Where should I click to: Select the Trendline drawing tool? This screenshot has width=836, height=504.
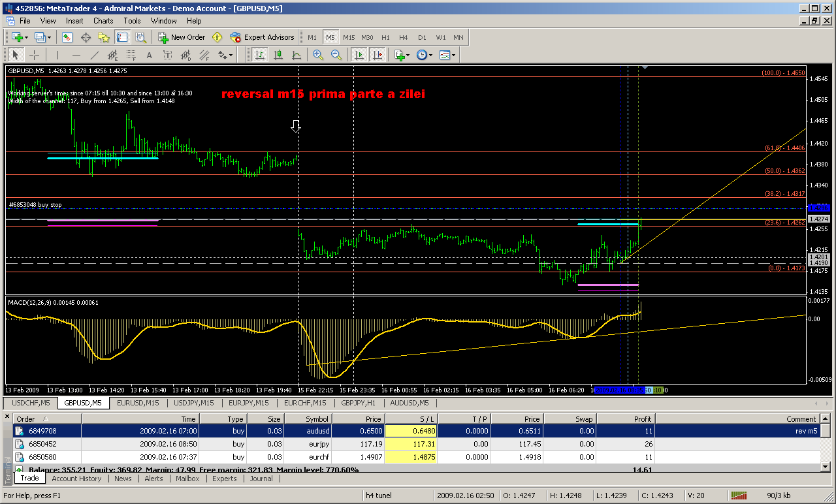tap(95, 55)
